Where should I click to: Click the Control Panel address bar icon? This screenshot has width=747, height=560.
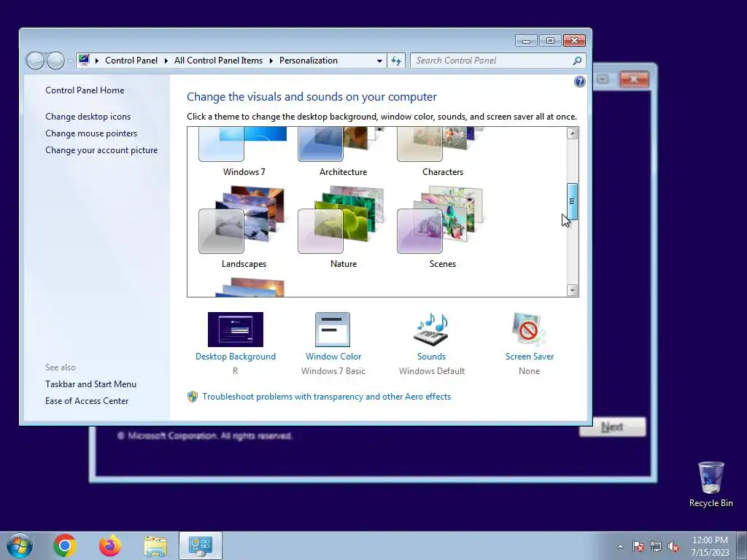tap(84, 60)
